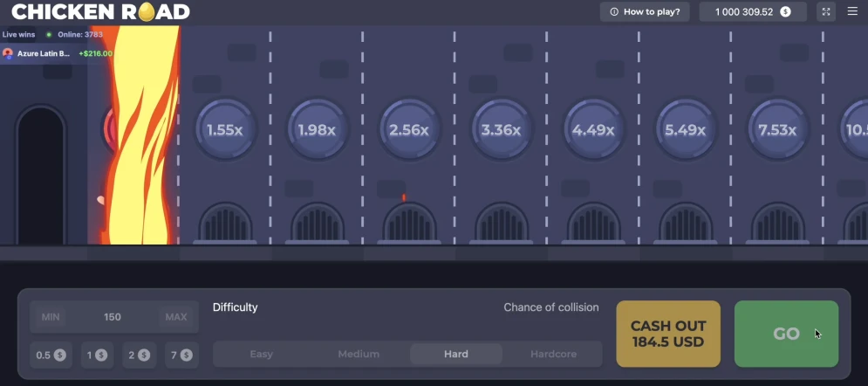868x386 pixels.
Task: Click the 7.53x multiplier coin
Action: tap(777, 129)
